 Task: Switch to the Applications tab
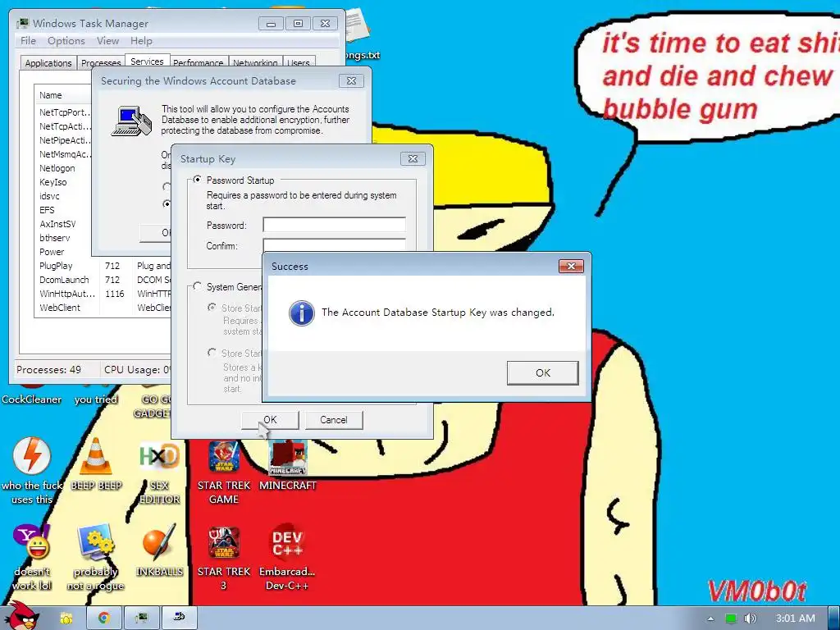coord(48,63)
